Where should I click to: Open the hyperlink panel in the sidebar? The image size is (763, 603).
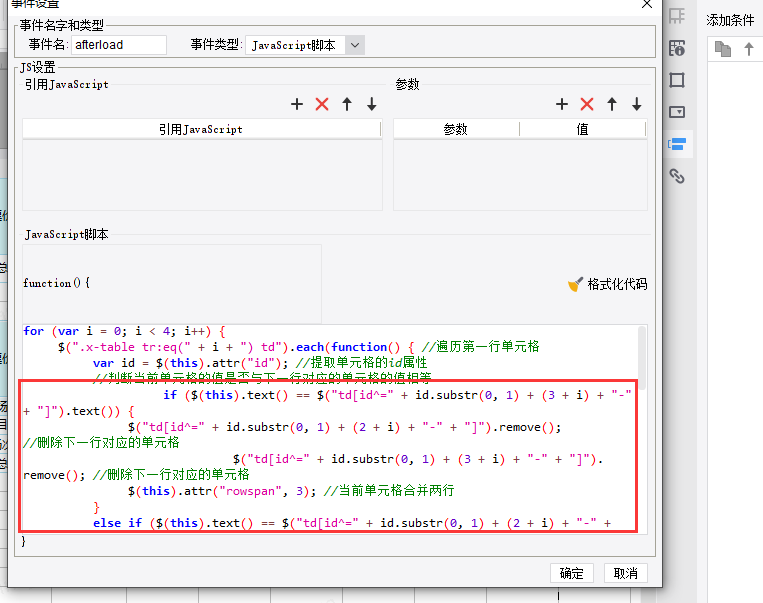tap(677, 176)
